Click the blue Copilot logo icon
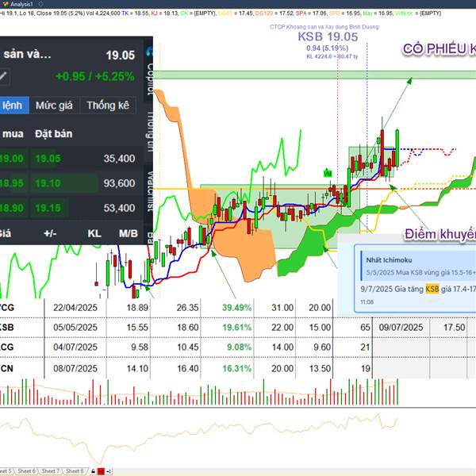The image size is (476, 476). click(x=149, y=52)
